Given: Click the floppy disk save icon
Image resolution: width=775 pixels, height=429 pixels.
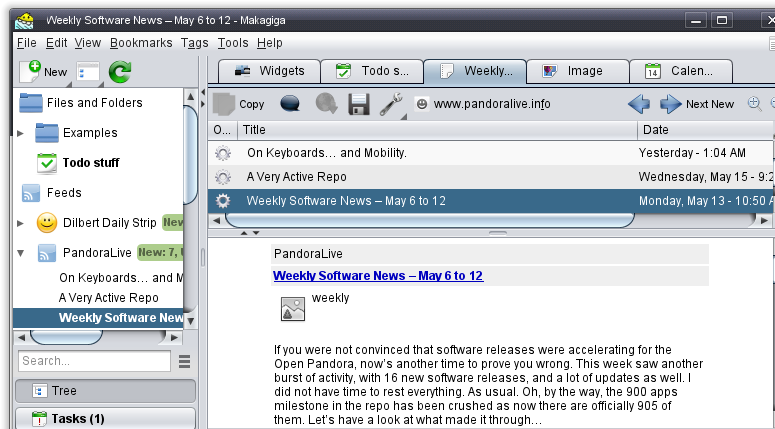Looking at the screenshot, I should [x=359, y=104].
